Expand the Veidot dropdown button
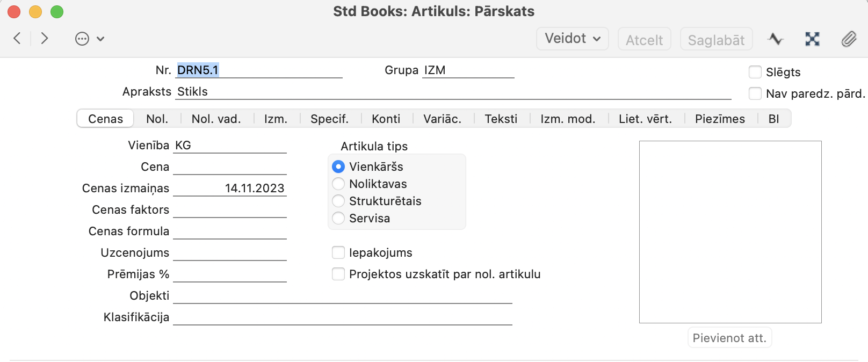The height and width of the screenshot is (362, 868). pos(573,39)
